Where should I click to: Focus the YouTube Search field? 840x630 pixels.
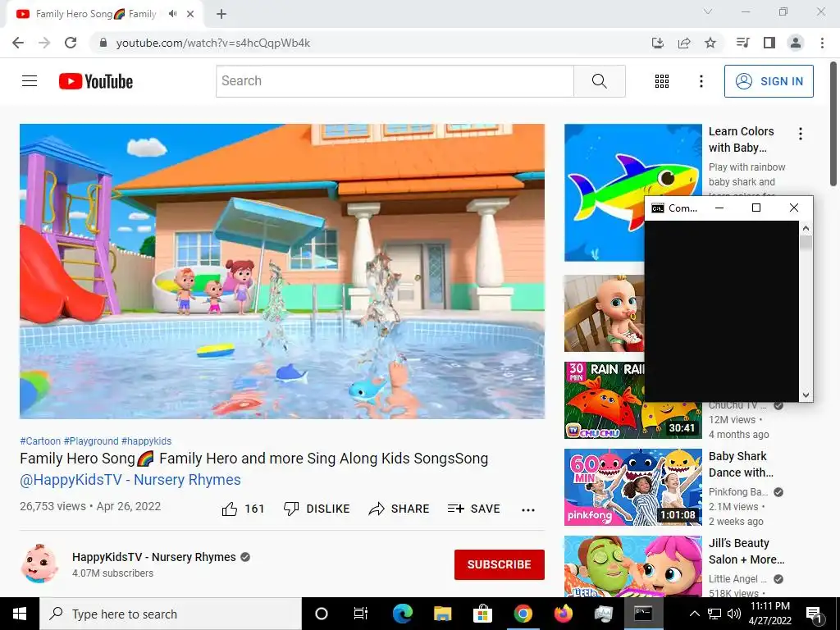click(395, 81)
